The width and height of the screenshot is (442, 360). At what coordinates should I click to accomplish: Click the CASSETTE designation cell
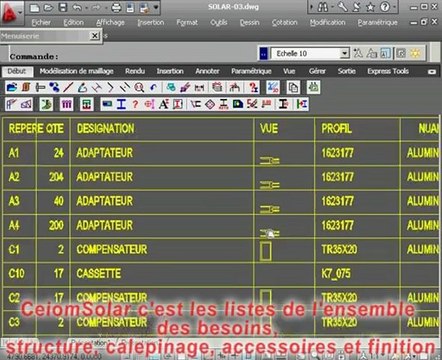[x=99, y=274]
